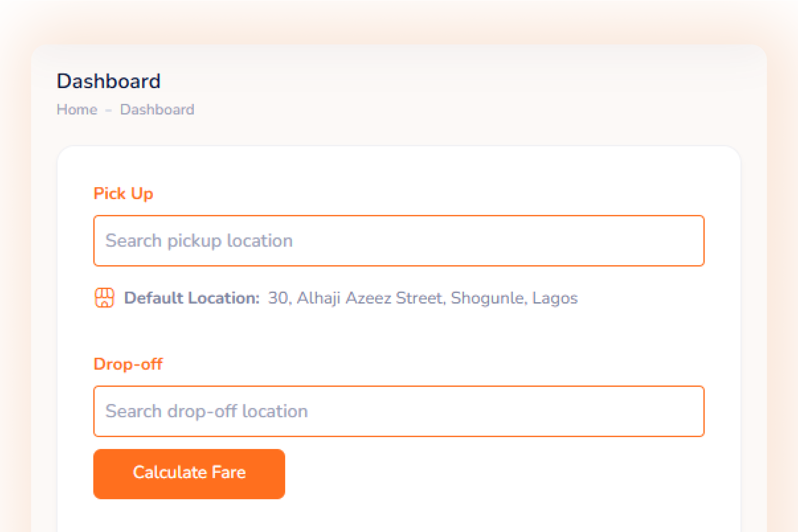Focus the Search pickup location field
Image resolution: width=798 pixels, height=532 pixels.
coord(399,241)
